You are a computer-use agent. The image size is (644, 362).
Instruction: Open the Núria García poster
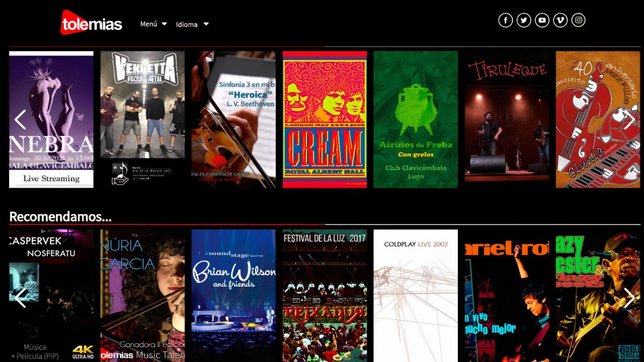(143, 296)
